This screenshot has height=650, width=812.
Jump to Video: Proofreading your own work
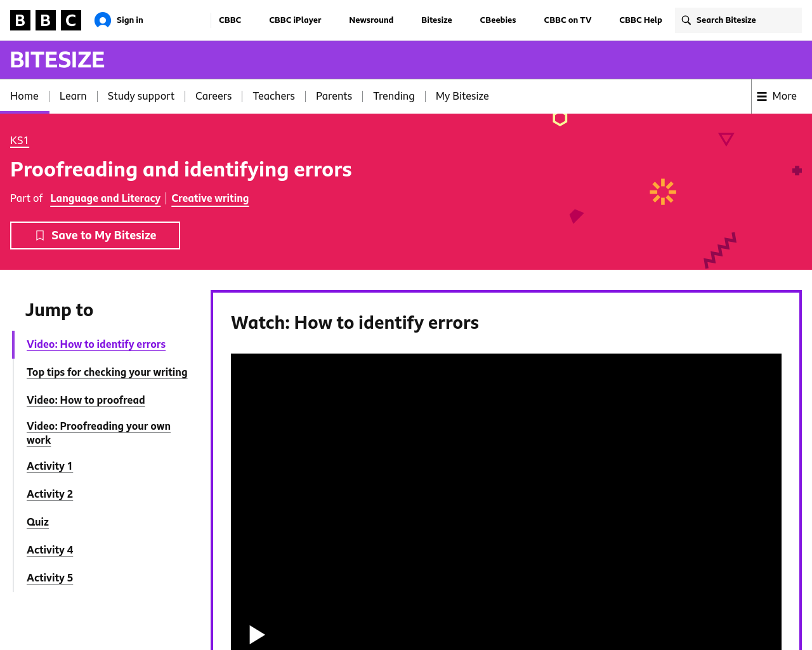click(x=98, y=433)
